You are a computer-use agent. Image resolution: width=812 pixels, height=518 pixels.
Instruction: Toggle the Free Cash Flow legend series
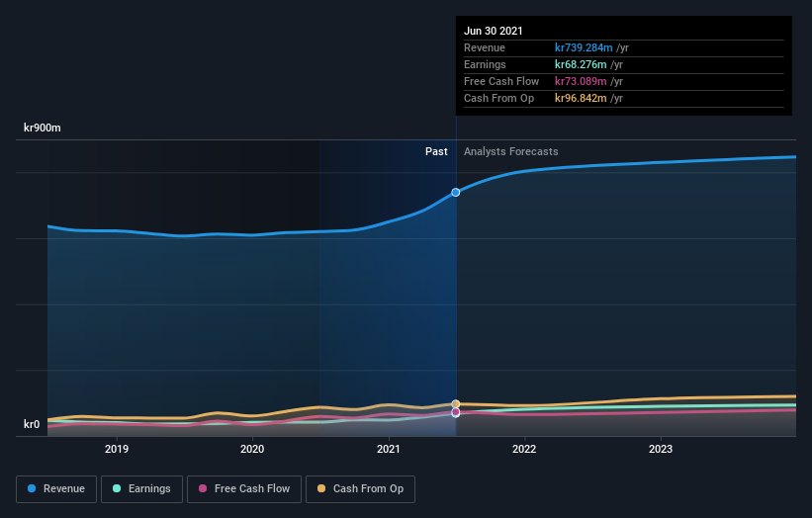pyautogui.click(x=244, y=489)
